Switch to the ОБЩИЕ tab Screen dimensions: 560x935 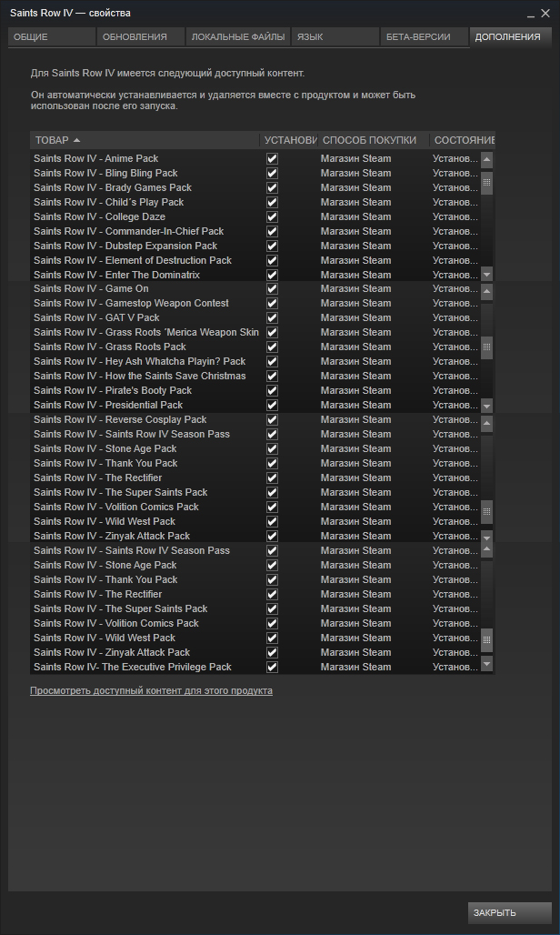52,37
